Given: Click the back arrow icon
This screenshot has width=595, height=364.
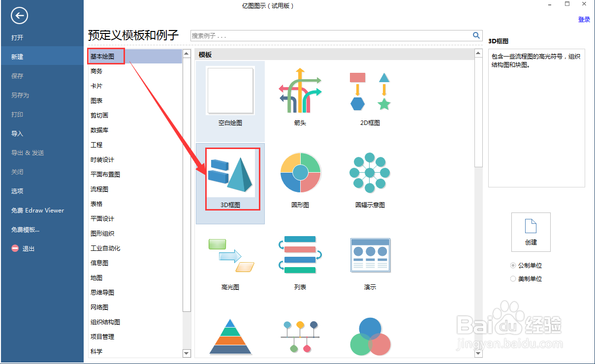Looking at the screenshot, I should [19, 16].
